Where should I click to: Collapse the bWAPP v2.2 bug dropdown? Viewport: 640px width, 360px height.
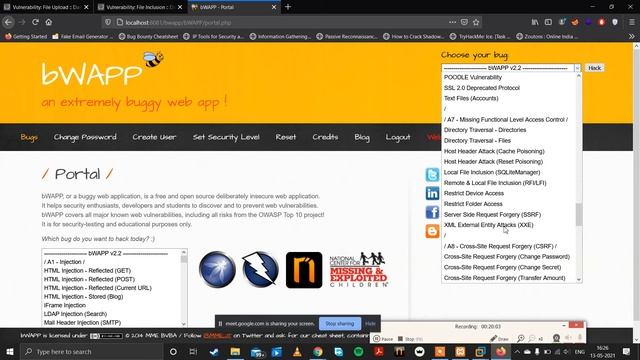point(577,68)
